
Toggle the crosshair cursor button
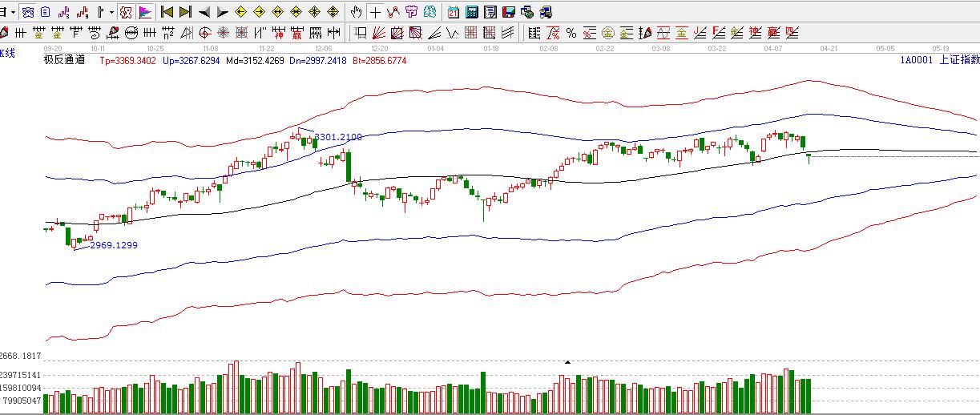pos(374,12)
